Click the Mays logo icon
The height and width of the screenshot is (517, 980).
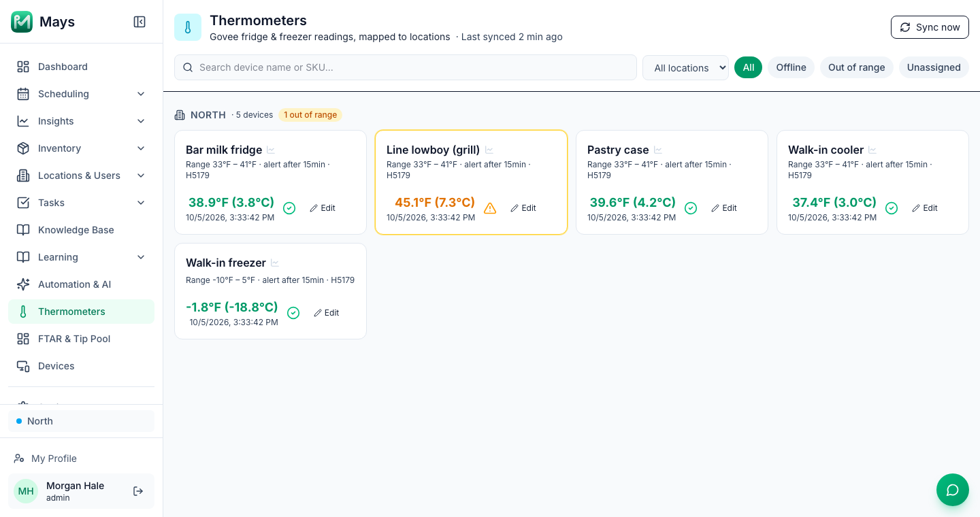tap(22, 22)
